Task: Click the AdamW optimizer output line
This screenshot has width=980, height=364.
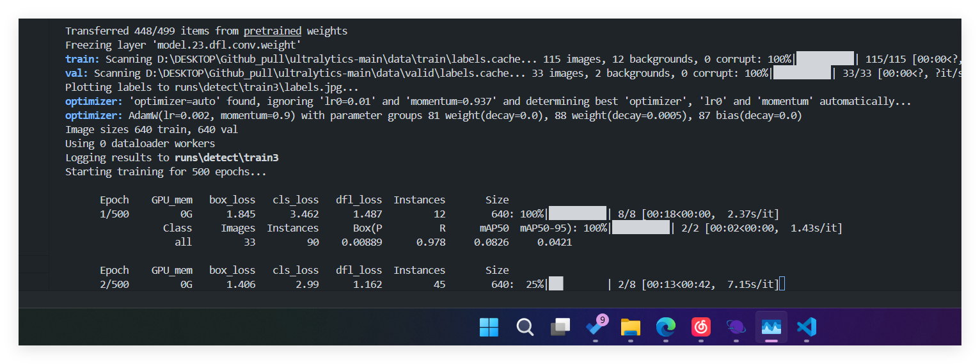Action: [433, 115]
